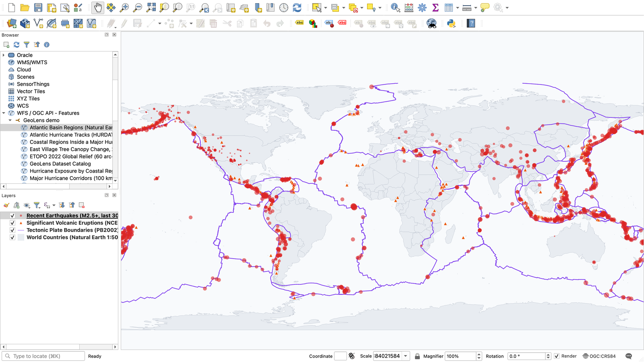The image size is (644, 362).
Task: Uncheck Significant Volcanic Eruptions layer checkbox
Action: pos(12,223)
